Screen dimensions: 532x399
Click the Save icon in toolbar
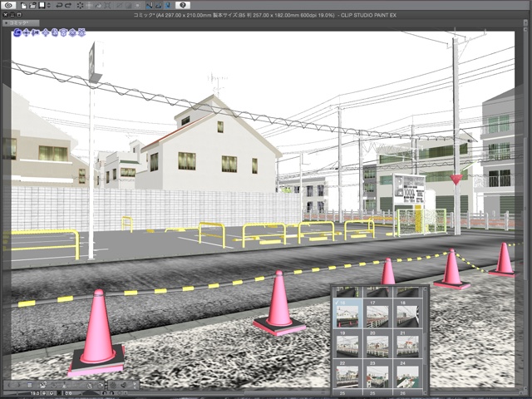tap(42, 5)
